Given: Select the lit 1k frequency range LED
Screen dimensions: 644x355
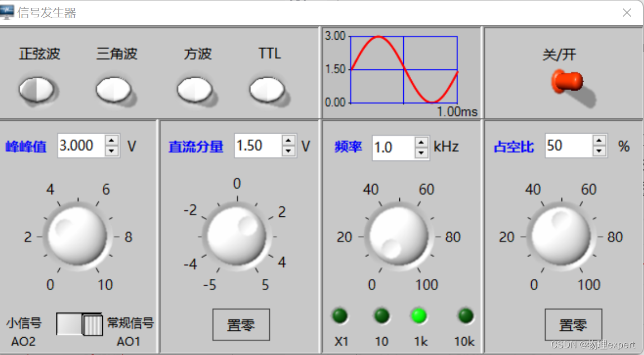Looking at the screenshot, I should 419,316.
